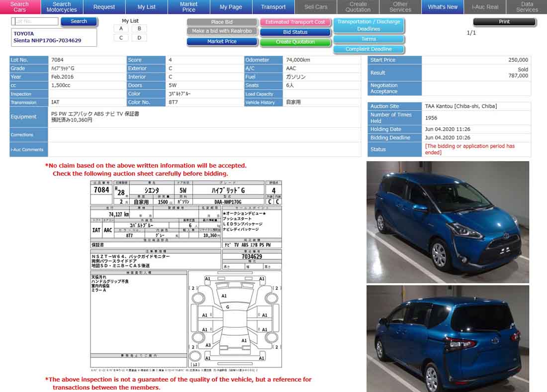Select the start price 250,000

click(x=518, y=60)
